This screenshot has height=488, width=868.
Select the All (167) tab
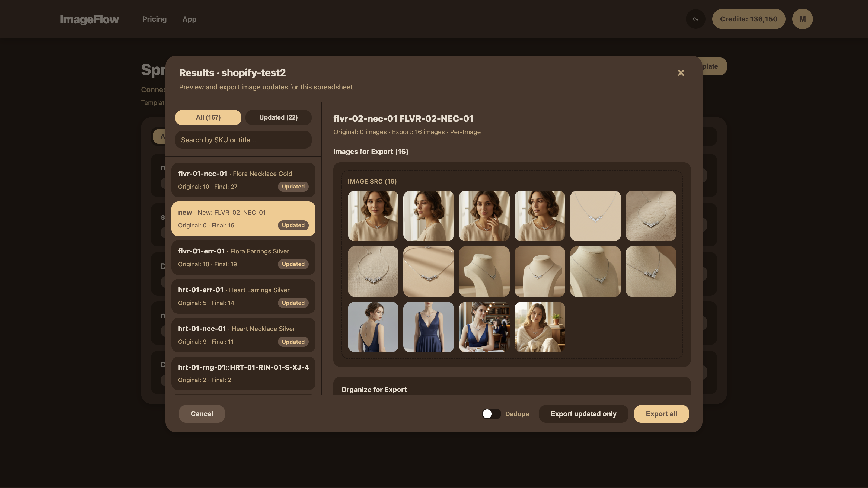(x=208, y=117)
